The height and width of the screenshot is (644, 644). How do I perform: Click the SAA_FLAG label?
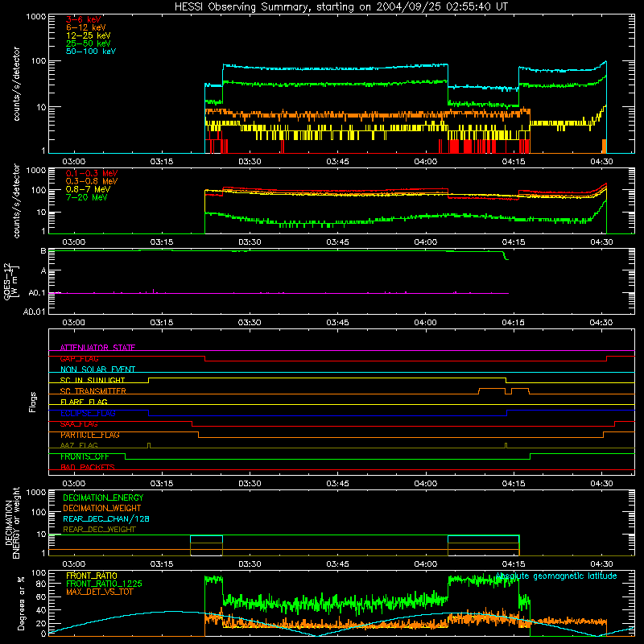pyautogui.click(x=79, y=424)
